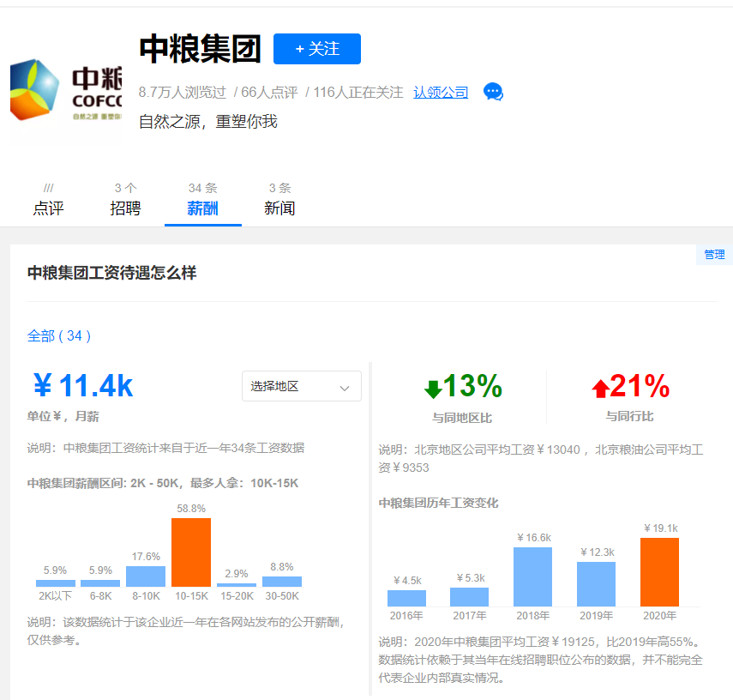Open the blue chat bubble icon
Image resolution: width=733 pixels, height=700 pixels.
pos(493,92)
